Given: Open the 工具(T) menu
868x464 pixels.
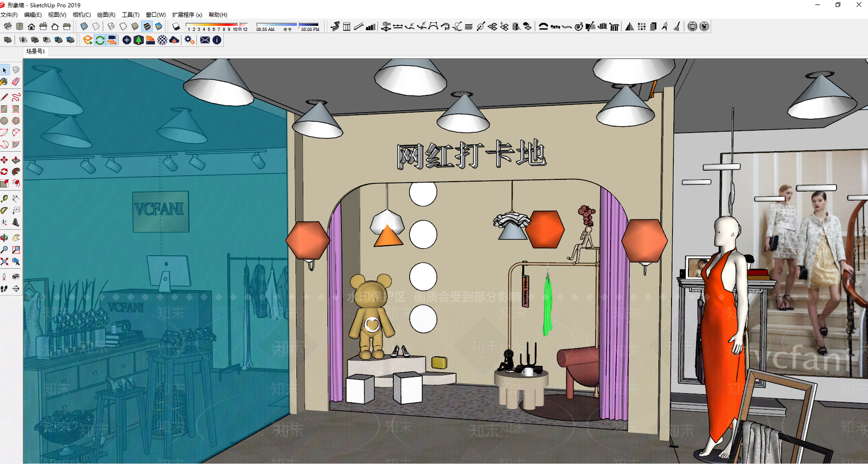Looking at the screenshot, I should (131, 15).
